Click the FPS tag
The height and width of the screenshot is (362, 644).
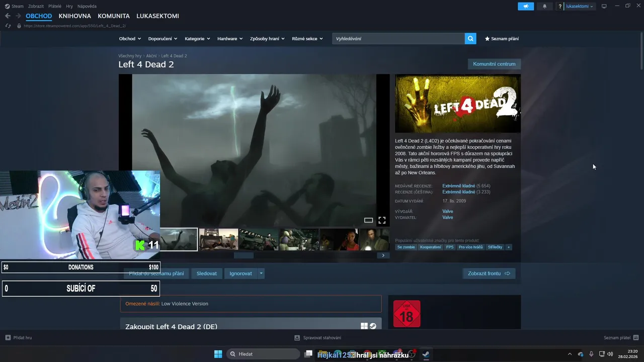coord(450,247)
